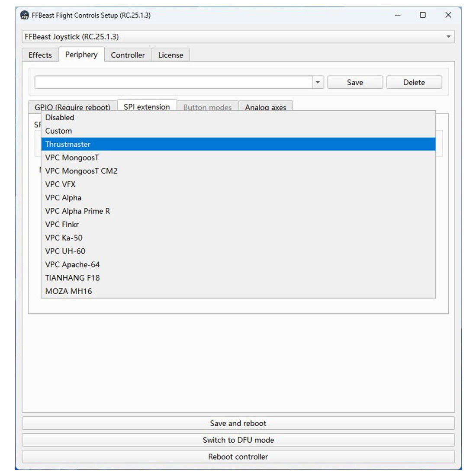Pick VPC MongoosT CM2 option
Viewport: 476px width, 476px height.
point(81,171)
